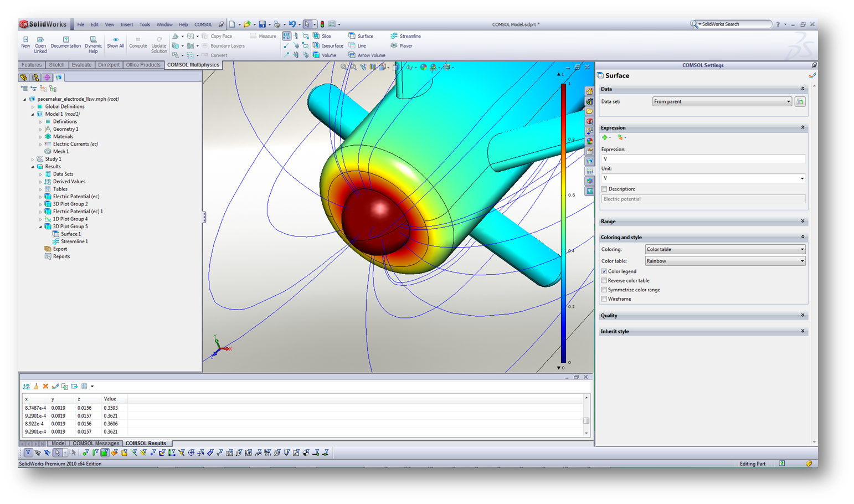Select the Volume plot tool
Image resolution: width=854 pixels, height=504 pixels.
pos(325,55)
